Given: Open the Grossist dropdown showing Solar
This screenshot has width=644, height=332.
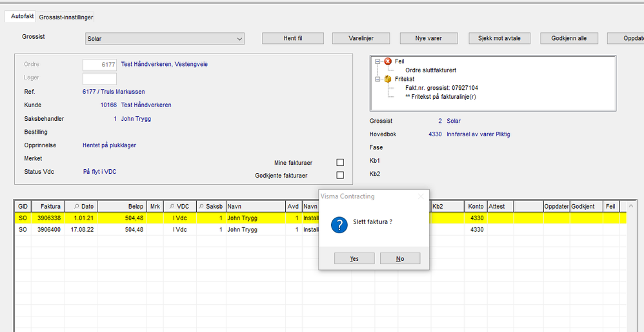Looking at the screenshot, I should click(x=165, y=39).
